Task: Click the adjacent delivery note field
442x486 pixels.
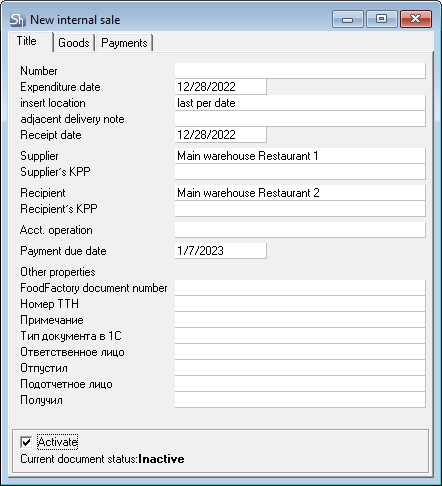Action: click(x=300, y=119)
